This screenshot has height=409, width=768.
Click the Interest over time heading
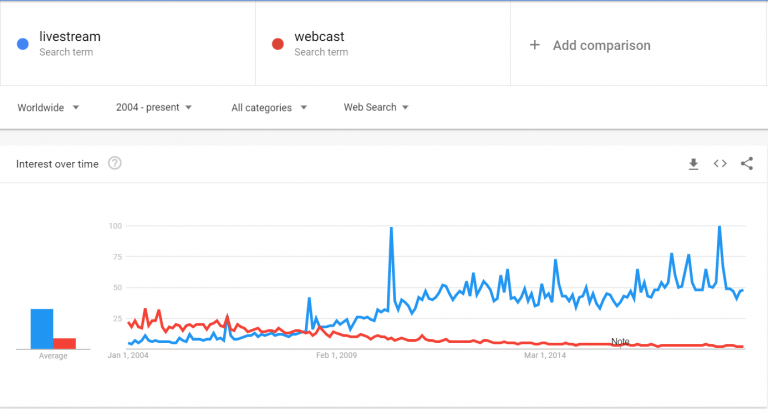57,164
